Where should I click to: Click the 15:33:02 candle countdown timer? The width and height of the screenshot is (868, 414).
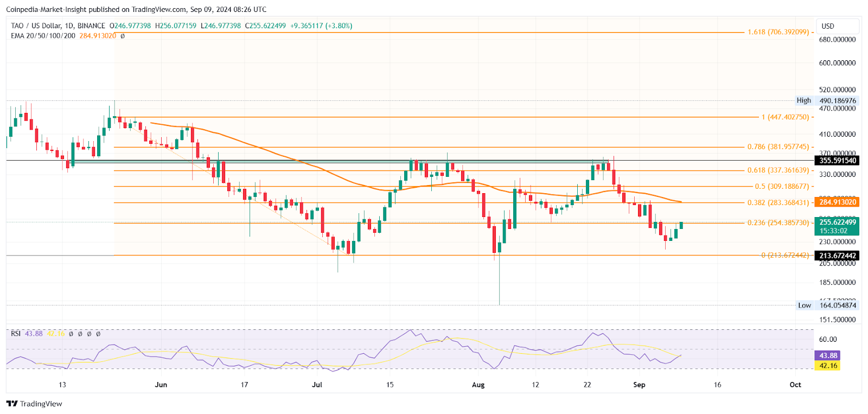click(x=833, y=231)
